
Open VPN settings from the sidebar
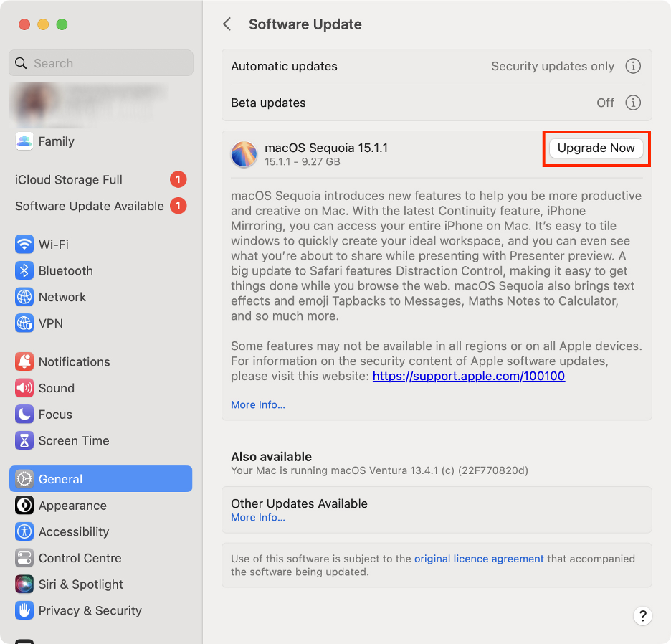[24, 323]
